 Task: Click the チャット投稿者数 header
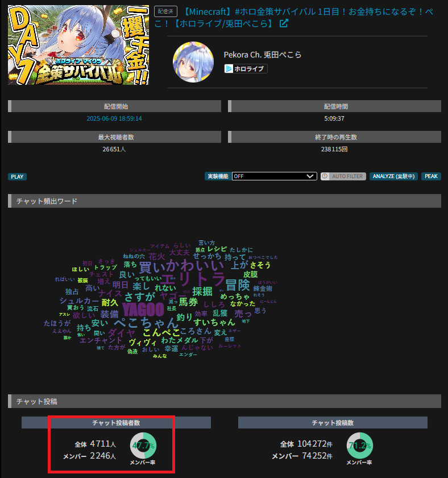tap(116, 422)
